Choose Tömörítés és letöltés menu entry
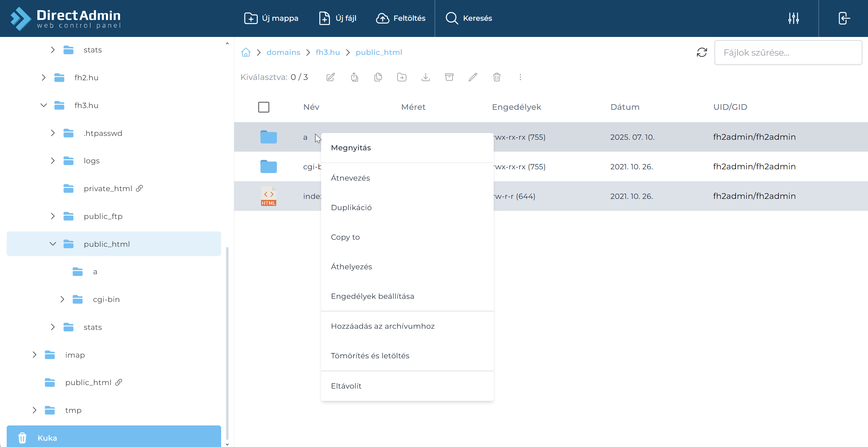Viewport: 868px width, 447px height. (x=407, y=356)
